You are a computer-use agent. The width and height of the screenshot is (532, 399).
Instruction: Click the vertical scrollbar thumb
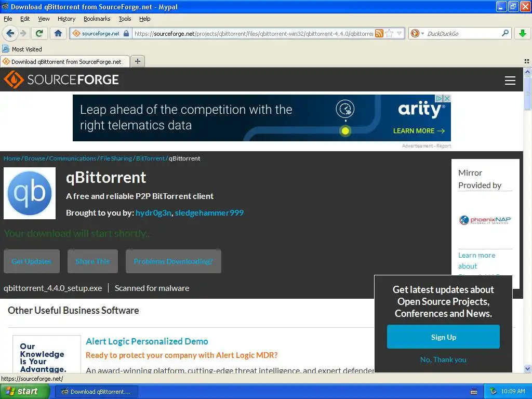[x=527, y=92]
